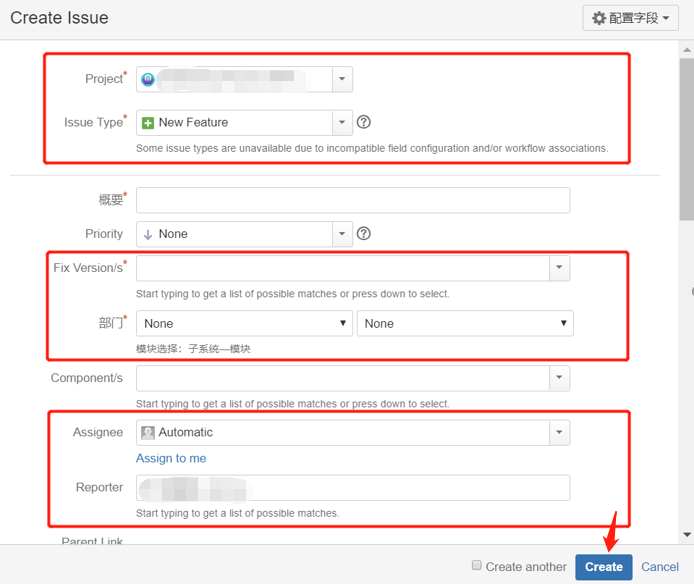Image resolution: width=694 pixels, height=584 pixels.
Task: Click the Fix Version/s label
Action: click(90, 267)
